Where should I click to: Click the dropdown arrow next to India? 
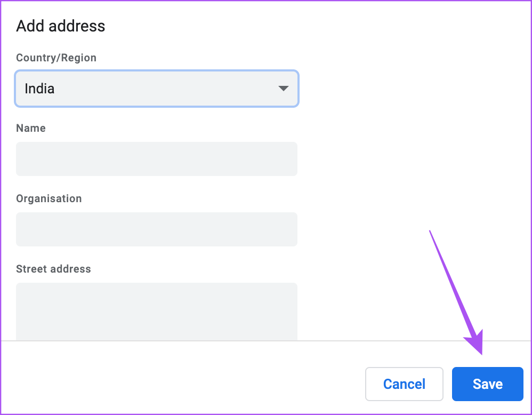pyautogui.click(x=283, y=89)
